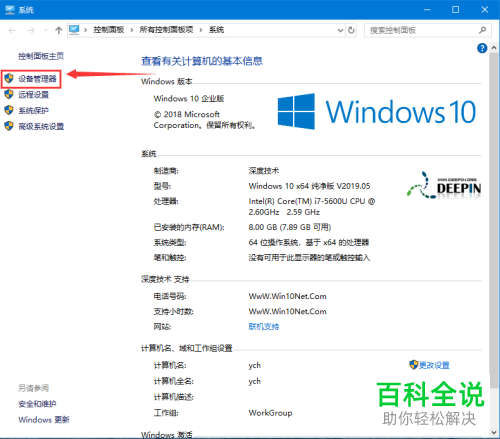Click phone number value WwW.Win10Net.Com

[287, 296]
